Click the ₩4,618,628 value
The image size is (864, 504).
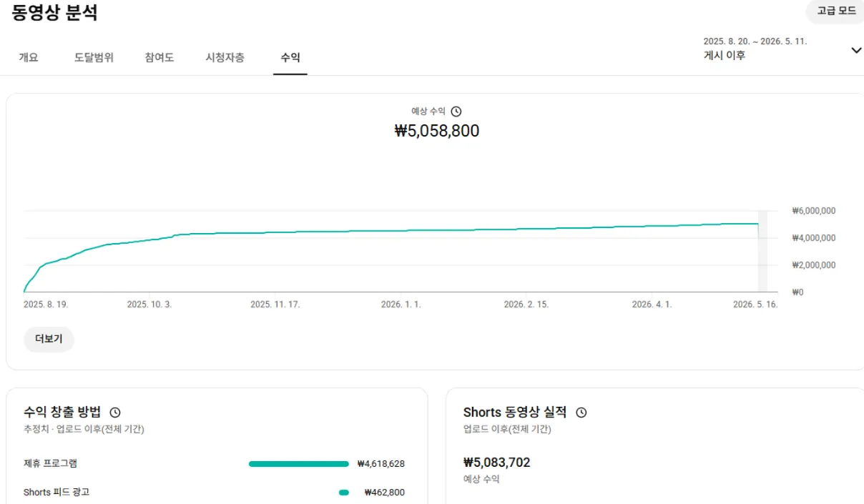coord(381,464)
